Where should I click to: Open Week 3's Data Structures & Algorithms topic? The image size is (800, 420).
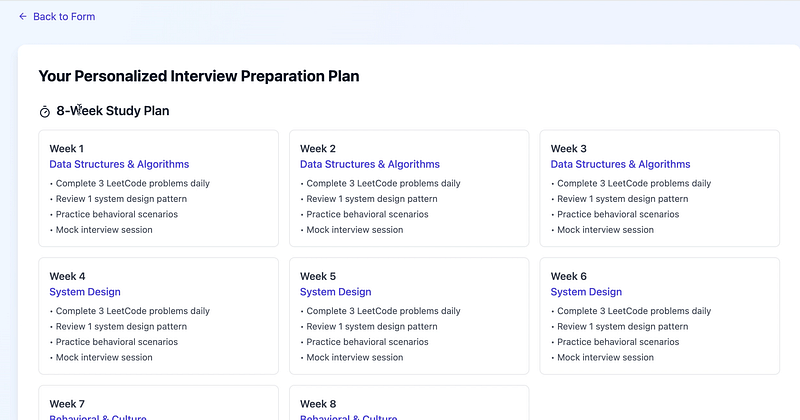point(620,164)
